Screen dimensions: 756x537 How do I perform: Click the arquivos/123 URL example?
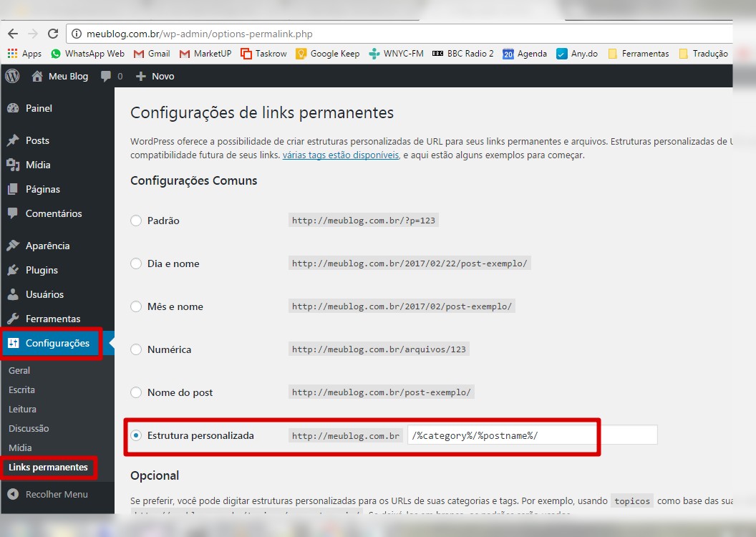pos(379,349)
